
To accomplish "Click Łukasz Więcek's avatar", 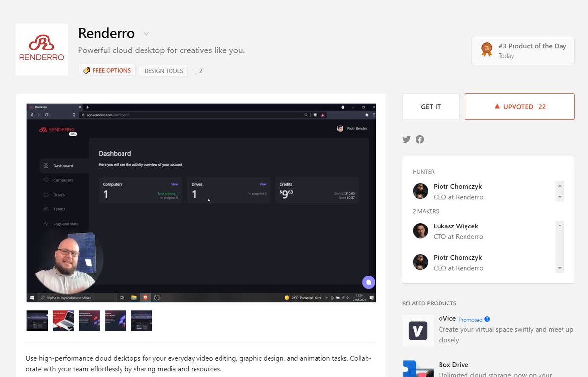I will [420, 231].
